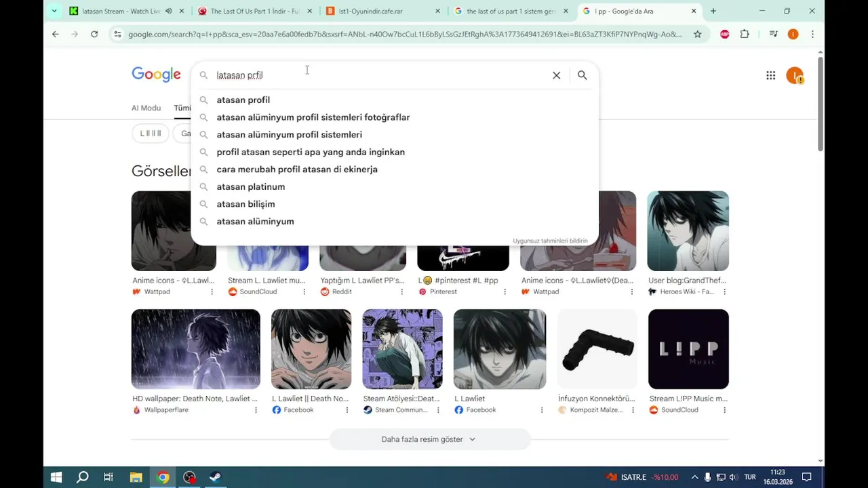Open File Explorer from taskbar
868x488 pixels.
click(x=136, y=477)
